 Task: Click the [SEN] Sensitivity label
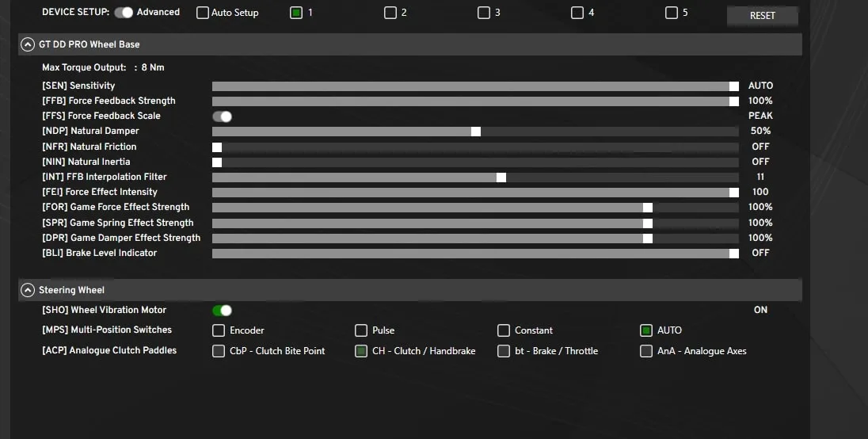click(x=78, y=86)
